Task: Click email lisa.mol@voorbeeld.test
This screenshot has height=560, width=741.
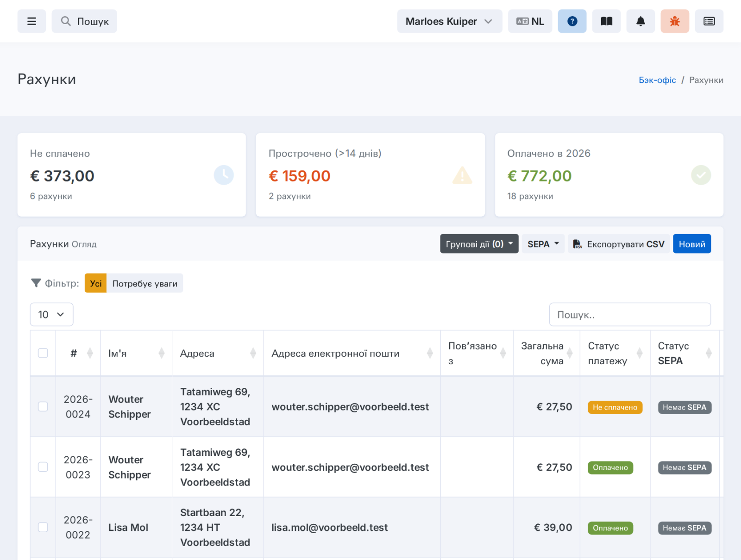Action: pos(330,528)
